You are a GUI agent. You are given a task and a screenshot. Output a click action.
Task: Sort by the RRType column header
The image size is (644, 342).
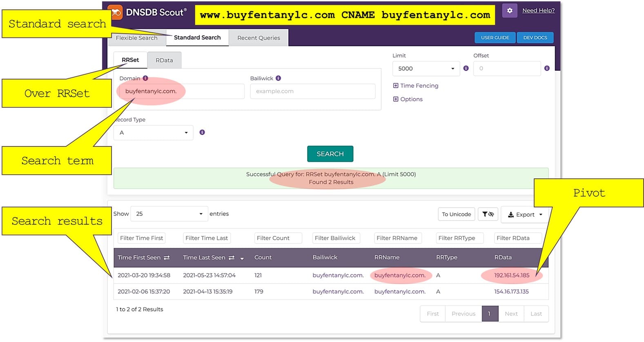pyautogui.click(x=447, y=258)
